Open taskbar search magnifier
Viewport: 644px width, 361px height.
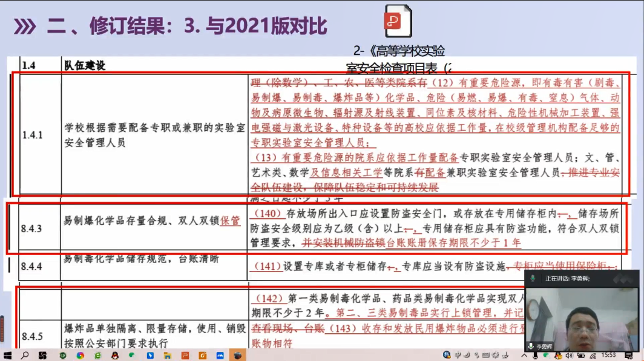pos(25,356)
